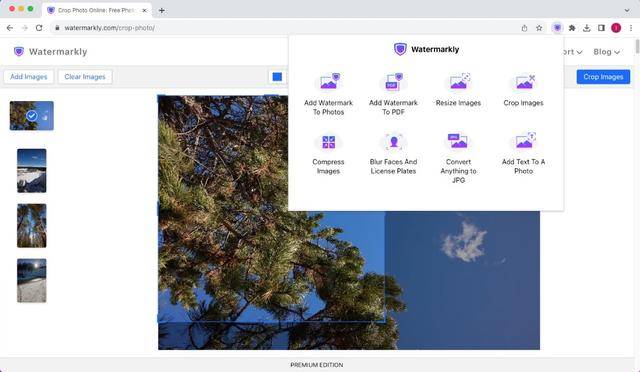This screenshot has height=372, width=640.
Task: Open the tab search chevron
Action: pyautogui.click(x=627, y=10)
